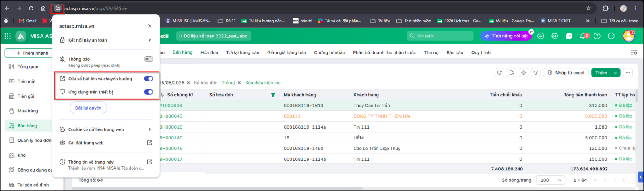Open MISA settings gear in green header
The width and height of the screenshot is (644, 191).
(555, 36)
